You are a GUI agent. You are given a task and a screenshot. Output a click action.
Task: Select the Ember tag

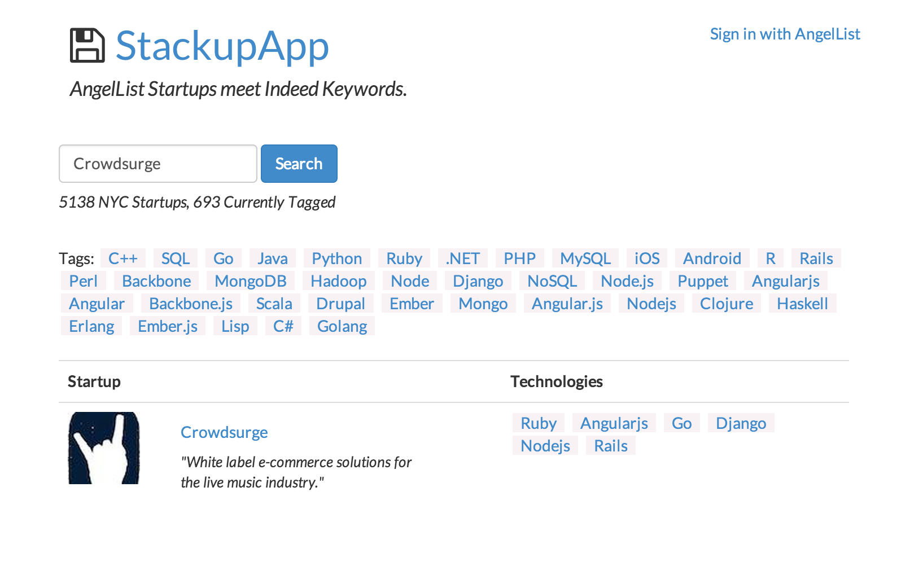click(412, 304)
